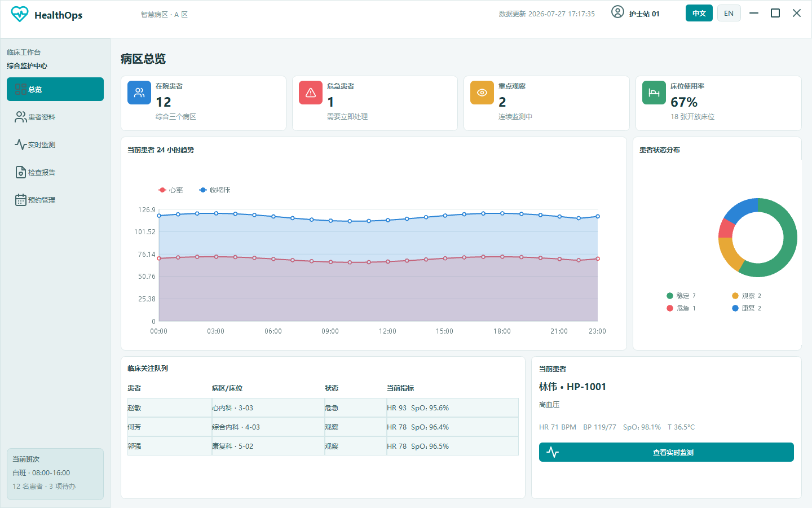The width and height of the screenshot is (812, 508).
Task: Toggle 观察 legend item in donut chart
Action: pyautogui.click(x=747, y=296)
